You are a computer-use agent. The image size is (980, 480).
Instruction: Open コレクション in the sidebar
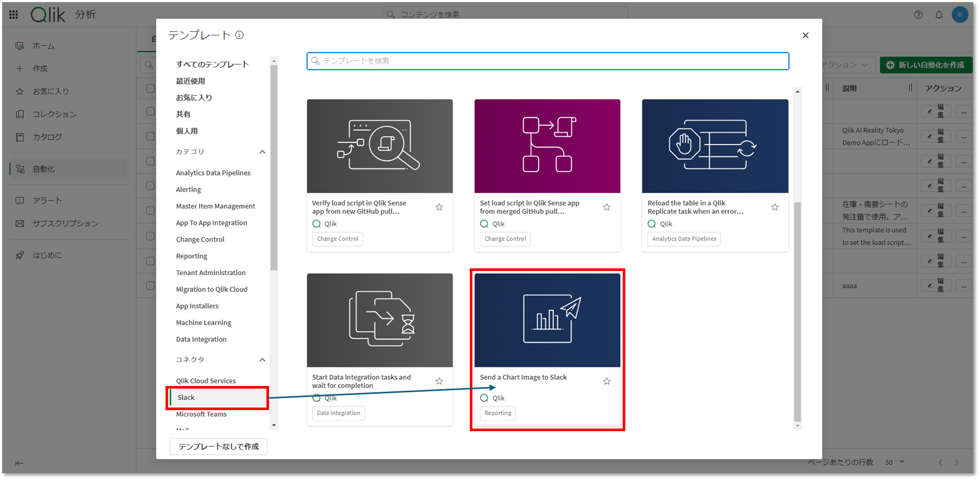click(x=68, y=114)
